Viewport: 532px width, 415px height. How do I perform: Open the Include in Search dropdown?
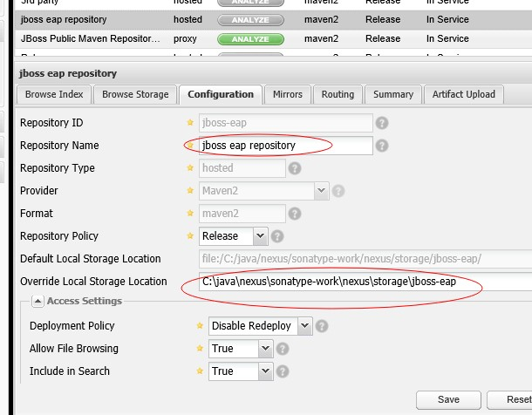click(x=265, y=371)
